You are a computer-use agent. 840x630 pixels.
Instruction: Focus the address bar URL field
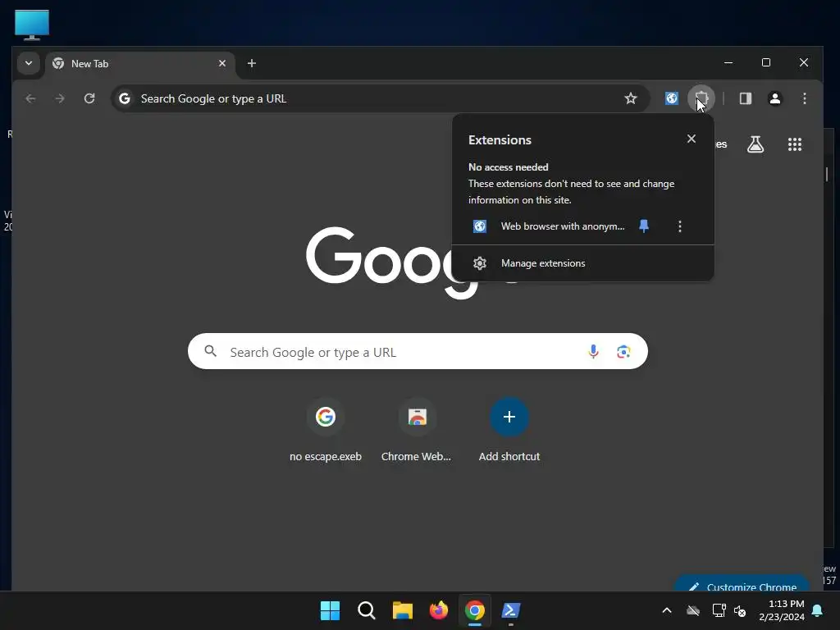tap(379, 98)
